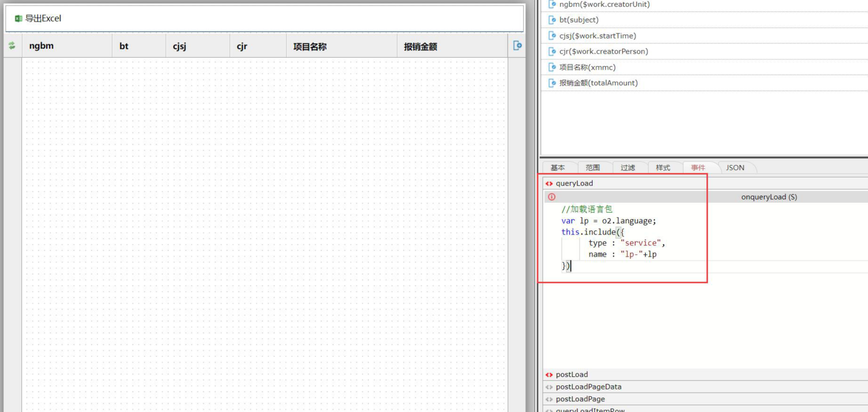
Task: Expand the postLoad event section
Action: 706,375
